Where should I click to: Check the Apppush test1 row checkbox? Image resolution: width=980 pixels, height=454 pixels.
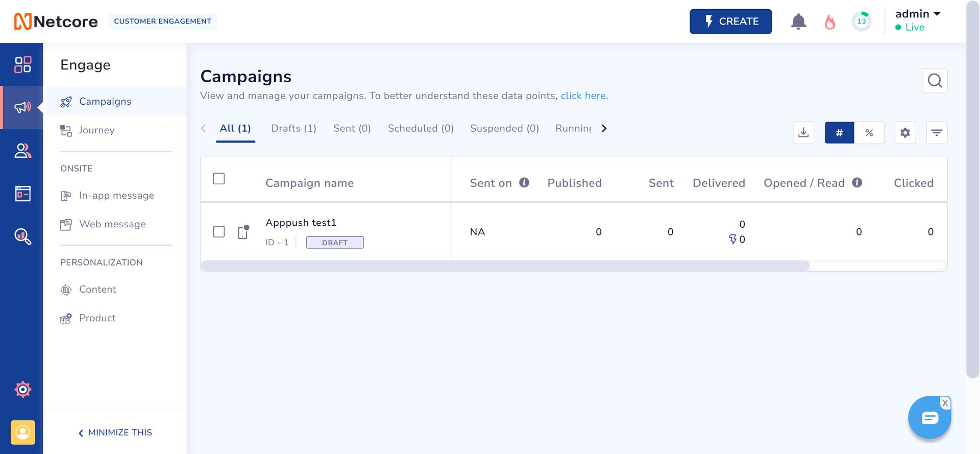tap(218, 232)
